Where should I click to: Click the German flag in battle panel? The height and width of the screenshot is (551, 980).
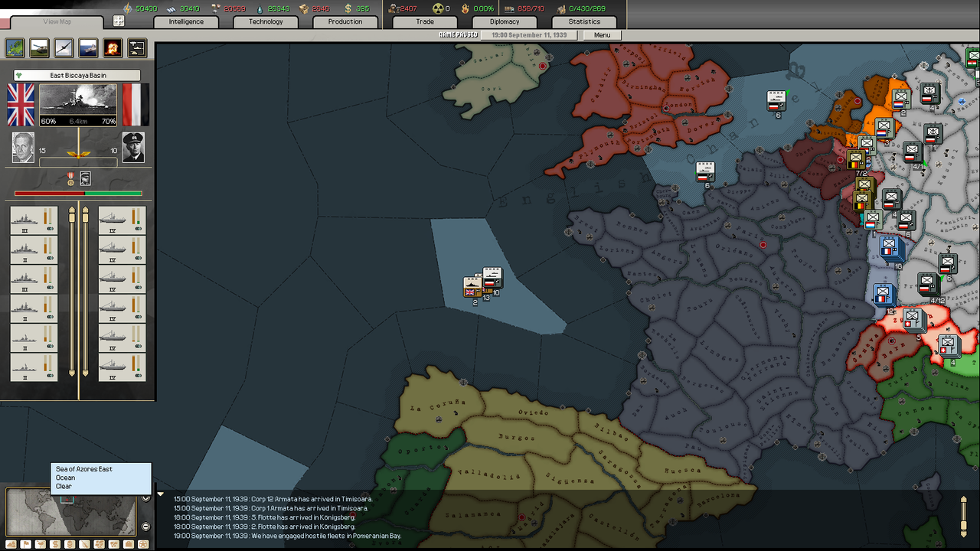(136, 105)
